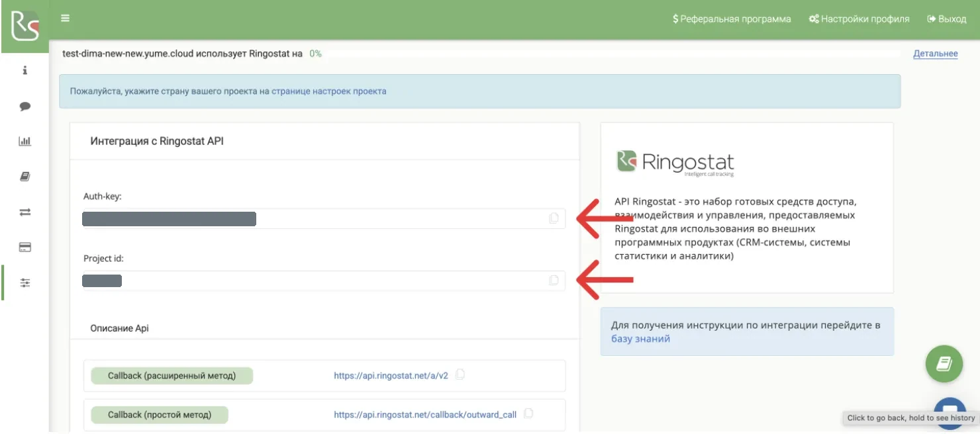
Task: Copy the api.ringostat.net/a/v2 URL
Action: [x=460, y=374]
